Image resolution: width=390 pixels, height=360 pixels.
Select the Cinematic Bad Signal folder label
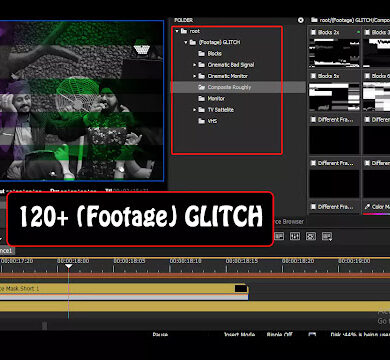point(231,65)
